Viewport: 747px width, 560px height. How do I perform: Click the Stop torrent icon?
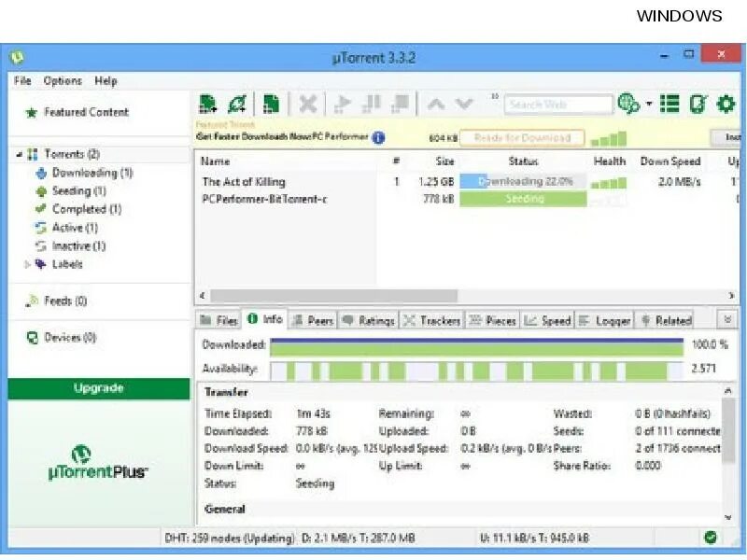click(400, 104)
